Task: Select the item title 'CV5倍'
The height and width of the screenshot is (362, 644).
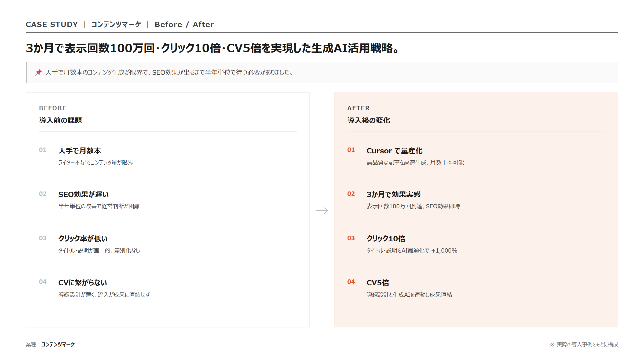Action: tap(378, 283)
